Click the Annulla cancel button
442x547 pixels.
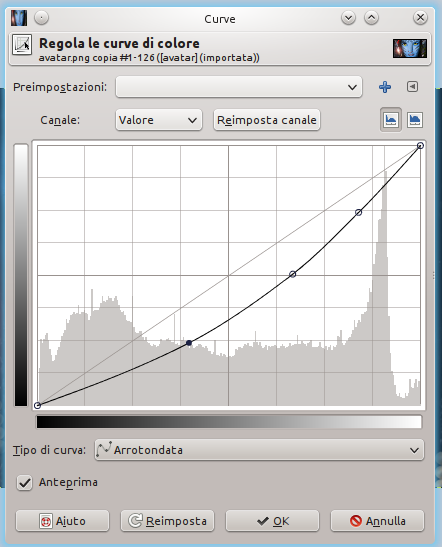point(377,521)
